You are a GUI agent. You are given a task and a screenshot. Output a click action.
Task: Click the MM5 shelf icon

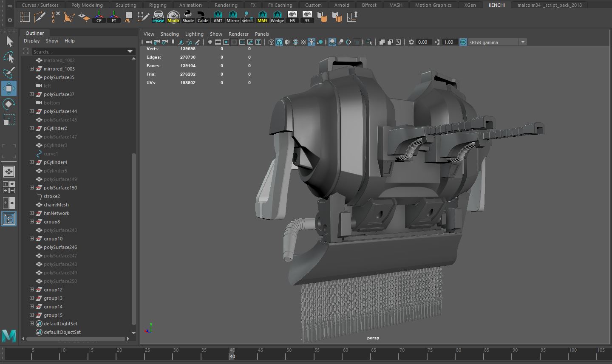[262, 17]
